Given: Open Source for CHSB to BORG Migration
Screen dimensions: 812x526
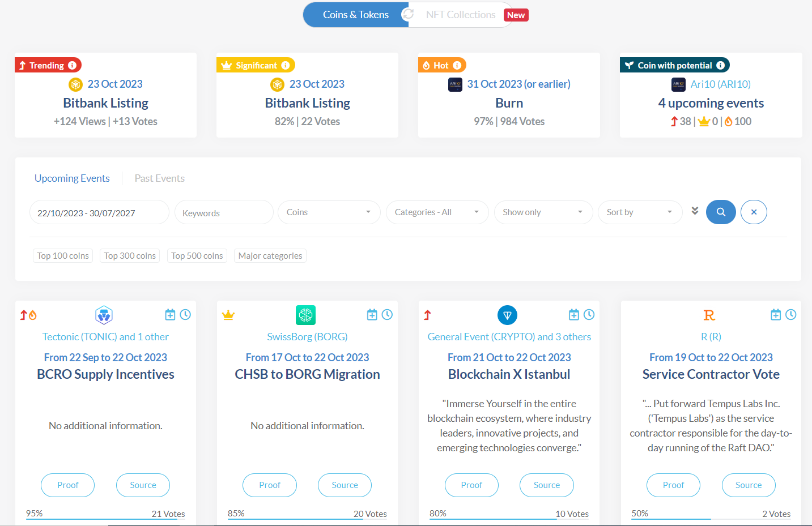Looking at the screenshot, I should [345, 485].
